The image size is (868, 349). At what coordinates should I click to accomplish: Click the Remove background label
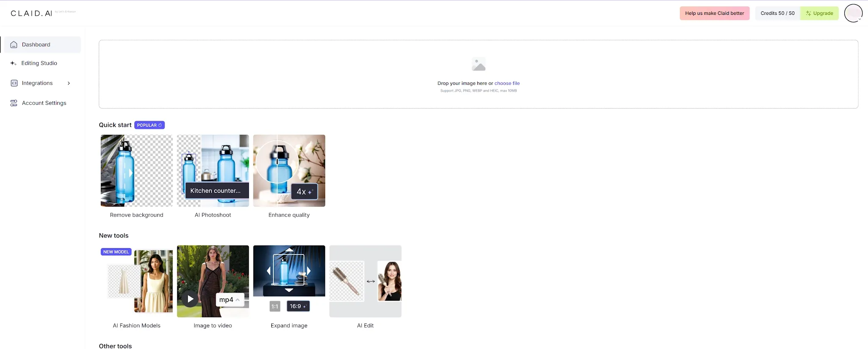(x=136, y=215)
